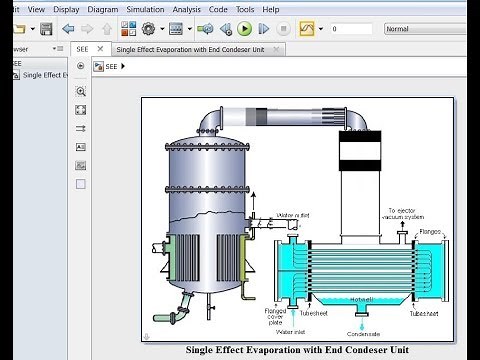Click the step forward button
Image resolution: width=480 pixels, height=360 pixels.
tap(263, 29)
